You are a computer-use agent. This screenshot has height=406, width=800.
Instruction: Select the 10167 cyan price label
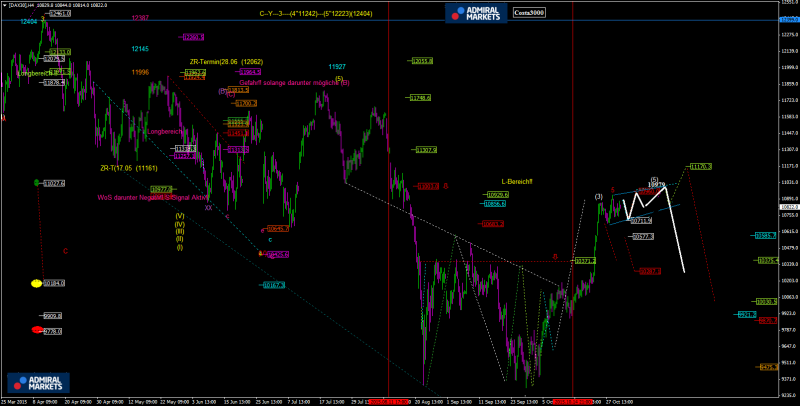point(274,285)
